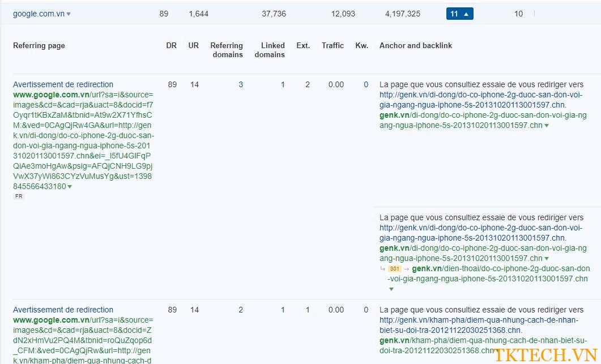The width and height of the screenshot is (601, 364).
Task: Click the FR language tag
Action: pos(19,196)
